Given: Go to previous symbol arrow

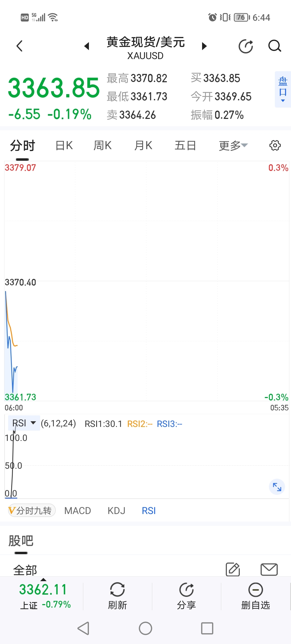Looking at the screenshot, I should (87, 46).
